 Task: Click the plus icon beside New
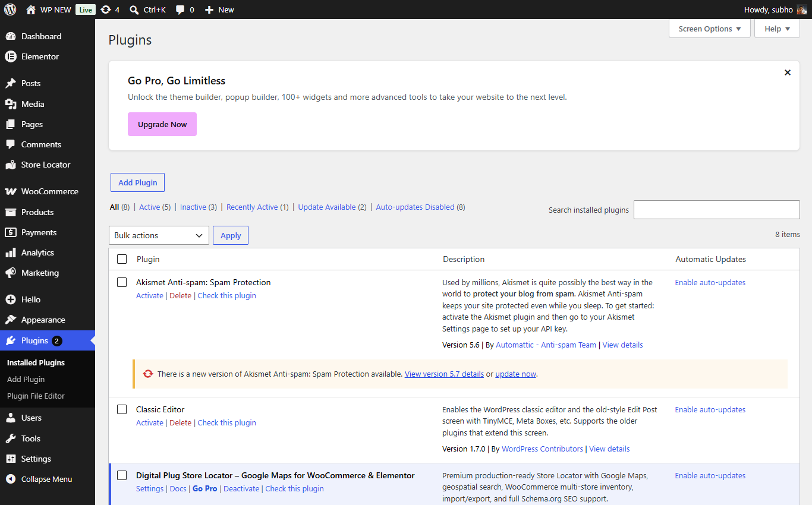tap(209, 10)
